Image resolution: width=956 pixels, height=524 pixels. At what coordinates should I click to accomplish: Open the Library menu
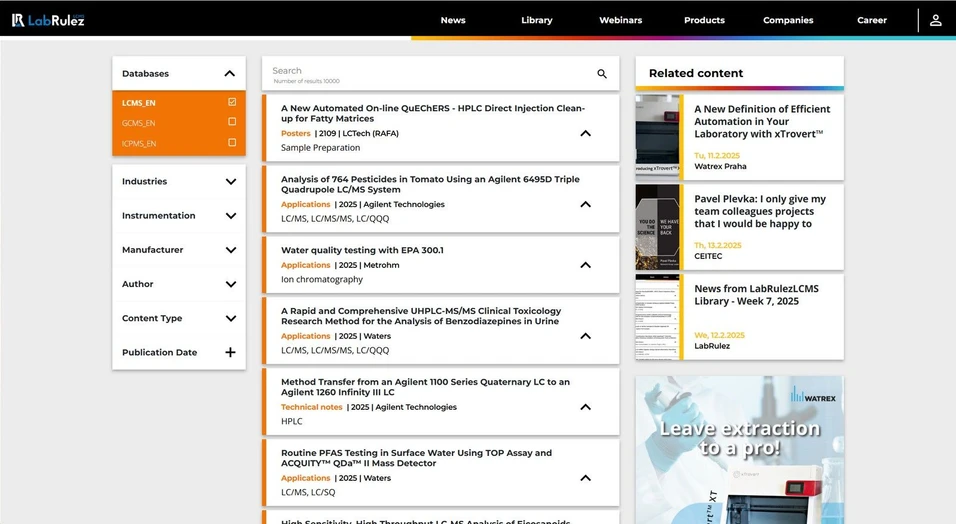click(x=536, y=20)
